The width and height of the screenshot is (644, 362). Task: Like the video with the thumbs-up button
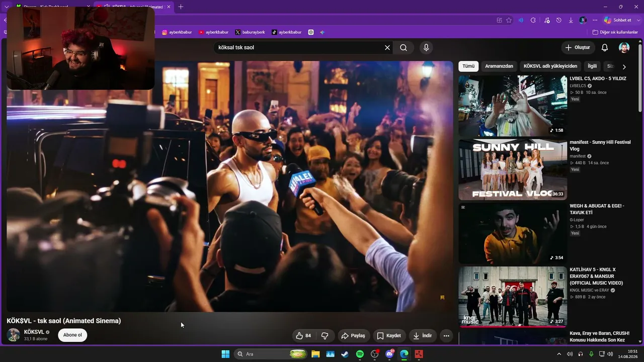[303, 336]
